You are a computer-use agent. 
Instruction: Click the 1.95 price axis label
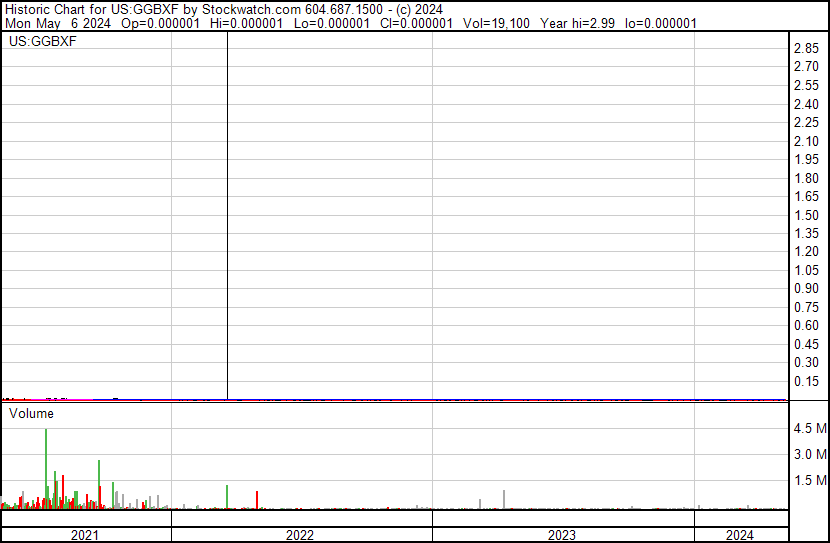tap(806, 159)
